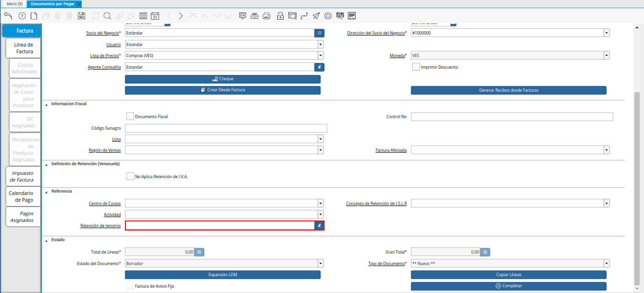Click the undo back arrow icon
The image size is (644, 293).
[8, 16]
